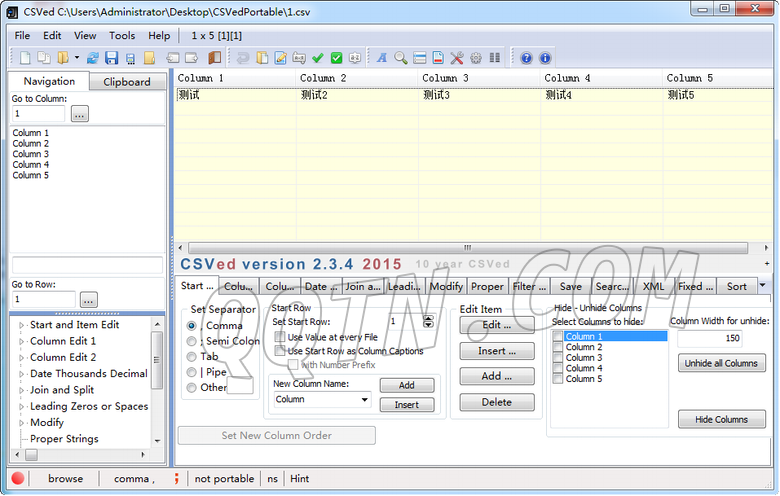Switch to the Clipboard tab
Screen dimensions: 780x496
tap(127, 82)
